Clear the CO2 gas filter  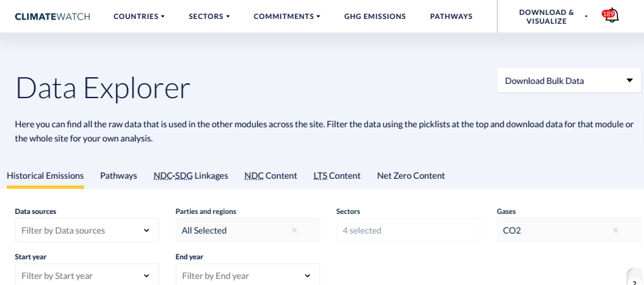[x=616, y=230]
